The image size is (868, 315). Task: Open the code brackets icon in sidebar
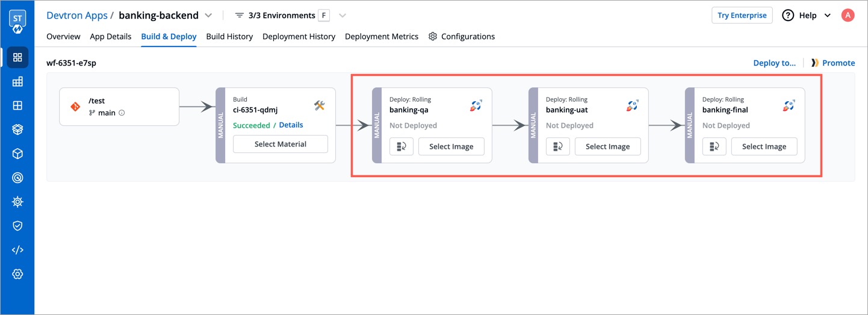17,250
